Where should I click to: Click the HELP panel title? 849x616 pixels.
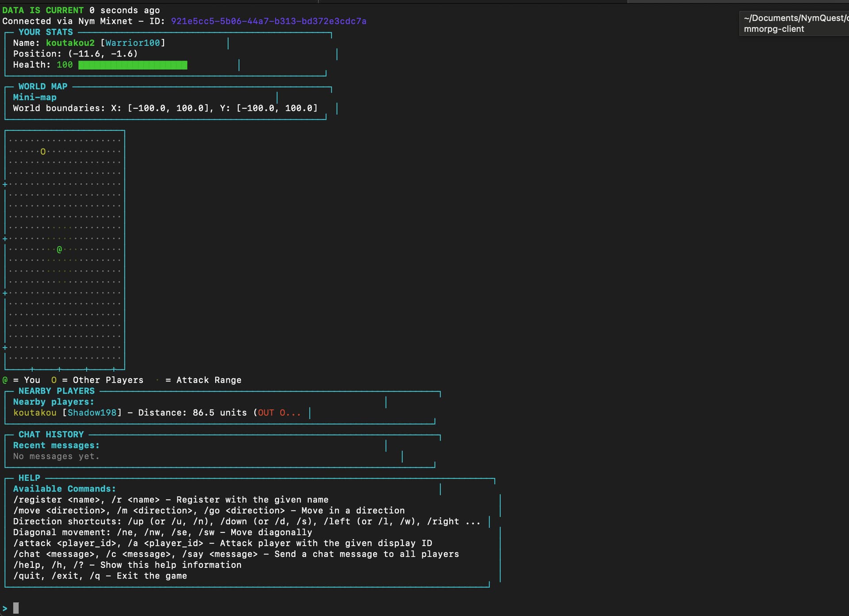point(29,478)
